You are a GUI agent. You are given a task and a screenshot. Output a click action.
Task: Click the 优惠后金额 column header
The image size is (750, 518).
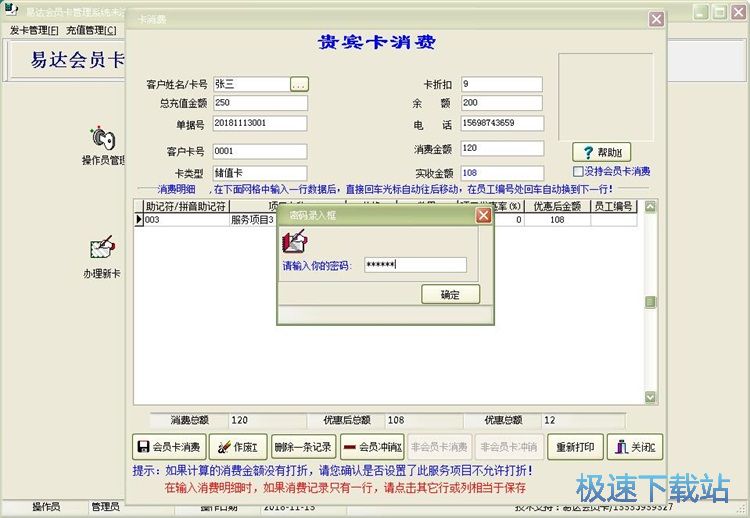(557, 206)
